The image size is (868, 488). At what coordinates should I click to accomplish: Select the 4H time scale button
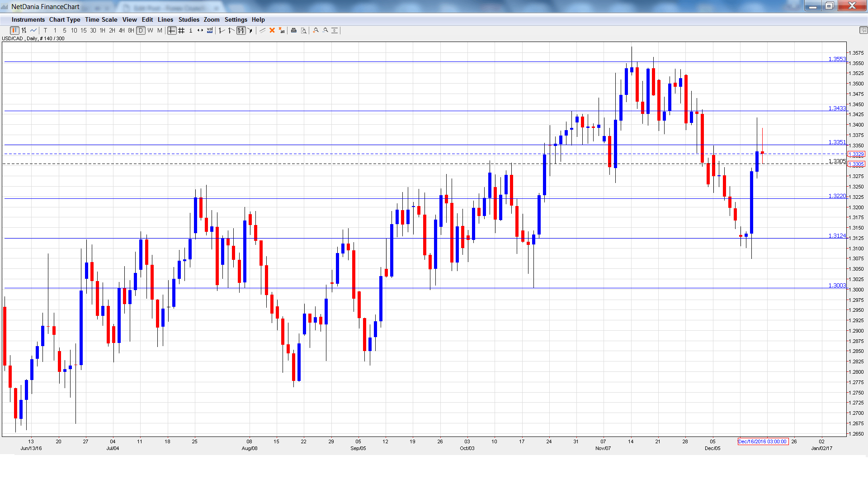tap(122, 30)
